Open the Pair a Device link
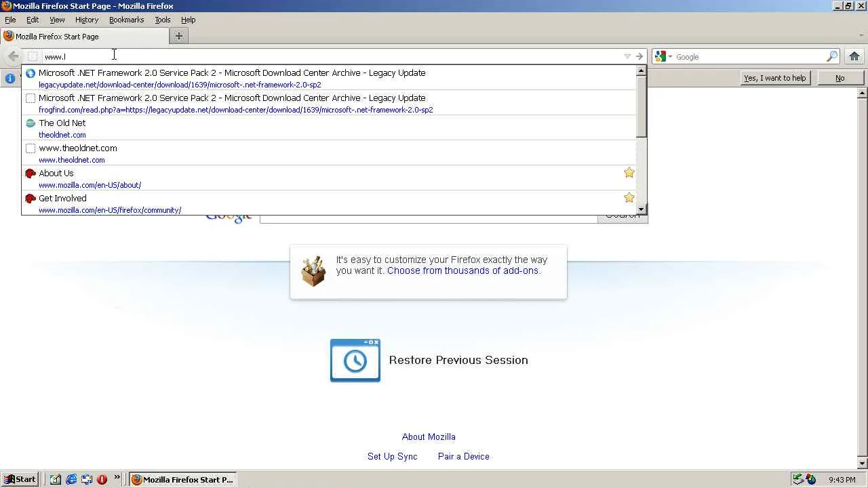868x488 pixels. (464, 456)
